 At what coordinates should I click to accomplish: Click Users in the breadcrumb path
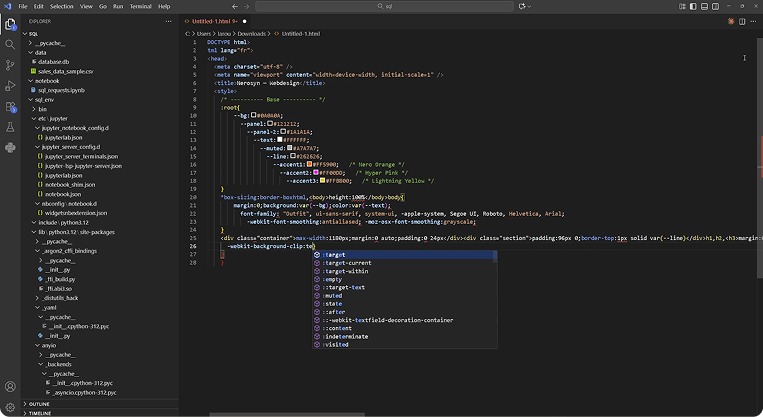[204, 34]
